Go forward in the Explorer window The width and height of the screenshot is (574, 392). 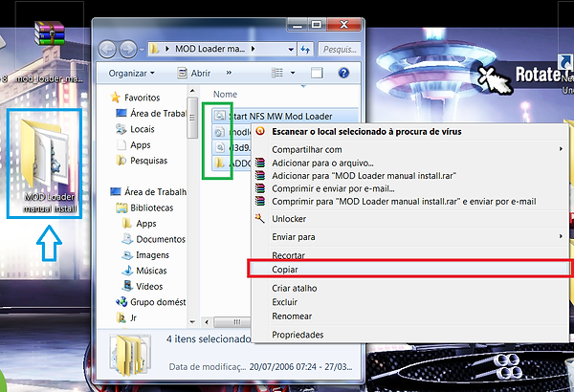coord(128,49)
